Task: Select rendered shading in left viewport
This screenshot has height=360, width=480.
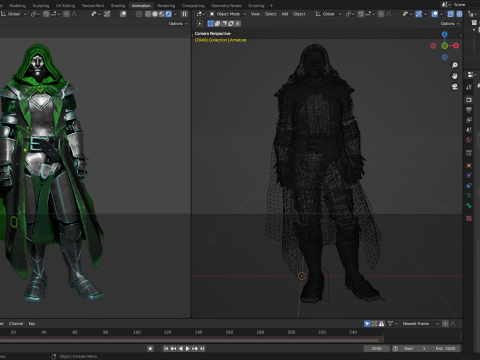Action: (169, 14)
